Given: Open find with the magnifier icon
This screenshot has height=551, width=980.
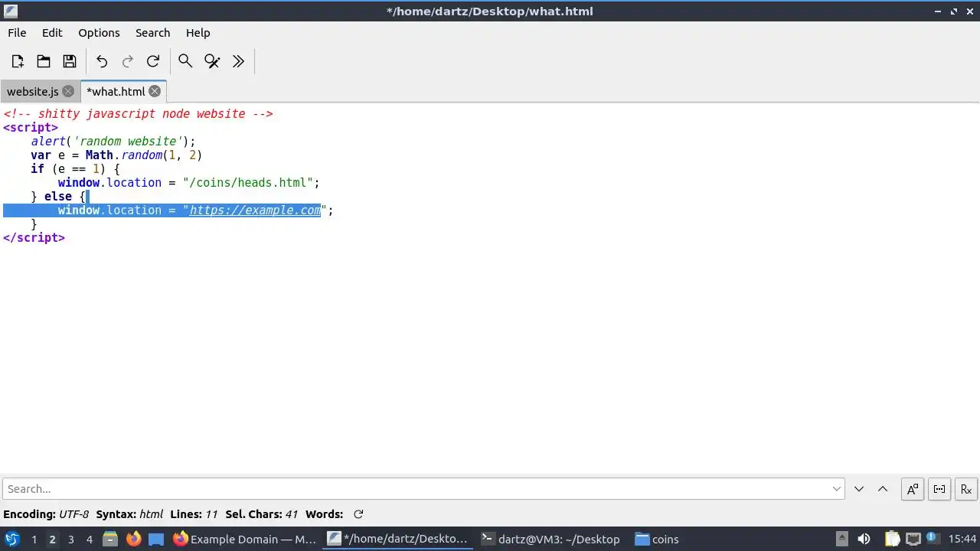Looking at the screenshot, I should (x=185, y=61).
